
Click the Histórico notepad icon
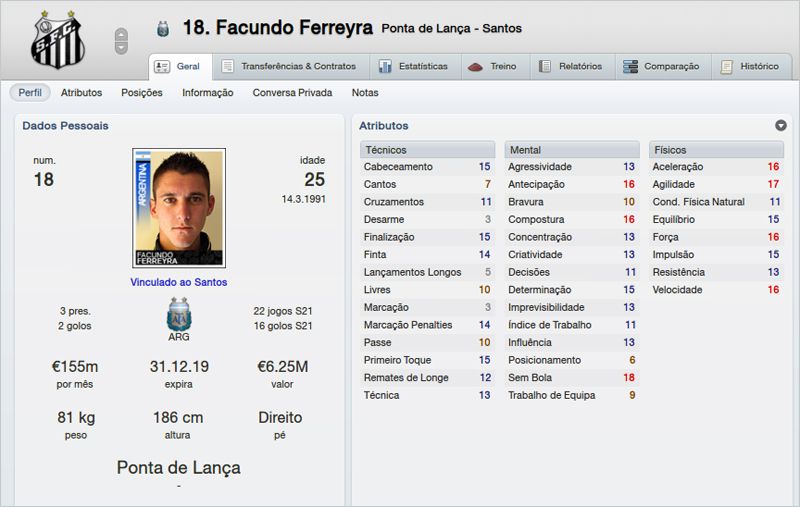(x=727, y=67)
